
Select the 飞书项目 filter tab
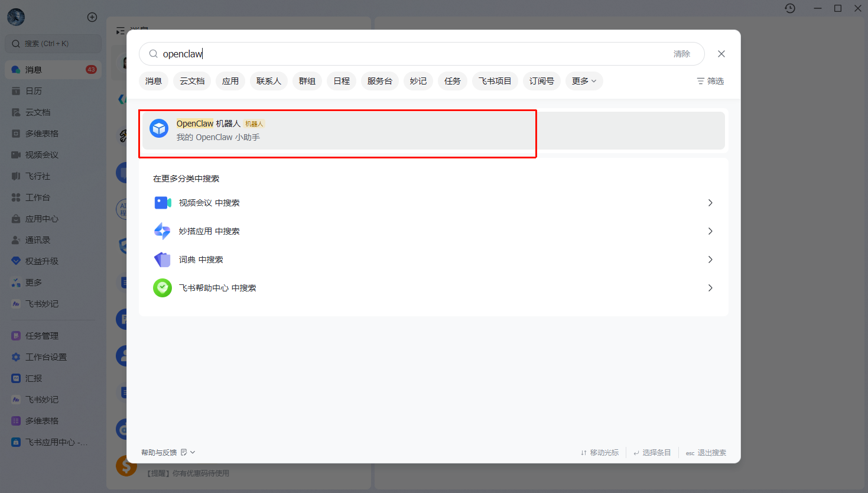(495, 81)
